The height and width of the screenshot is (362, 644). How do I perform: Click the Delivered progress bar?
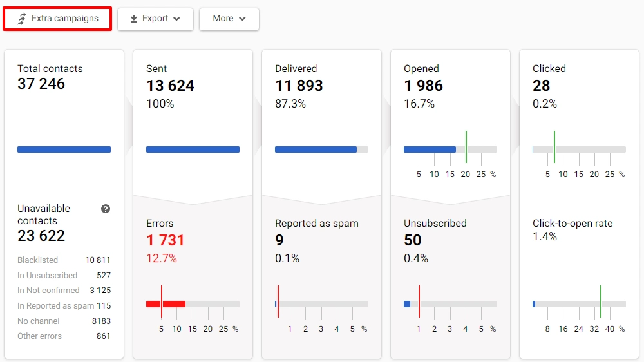pos(321,149)
